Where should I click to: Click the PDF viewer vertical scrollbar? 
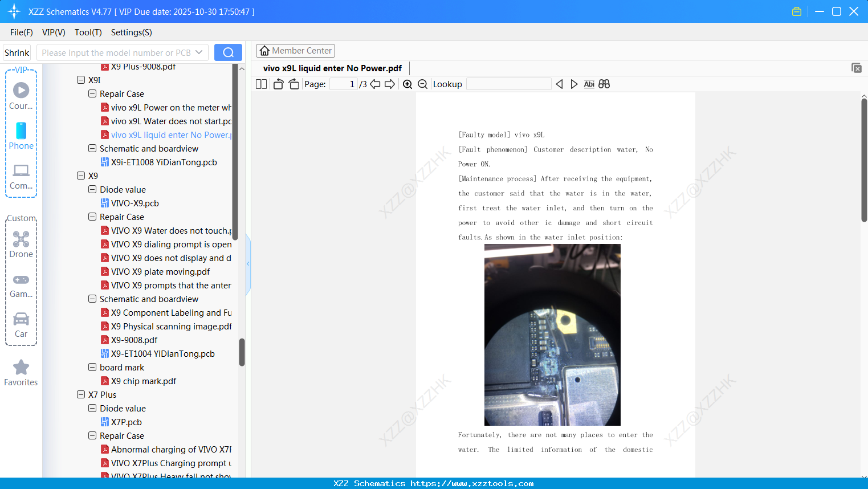click(x=864, y=160)
